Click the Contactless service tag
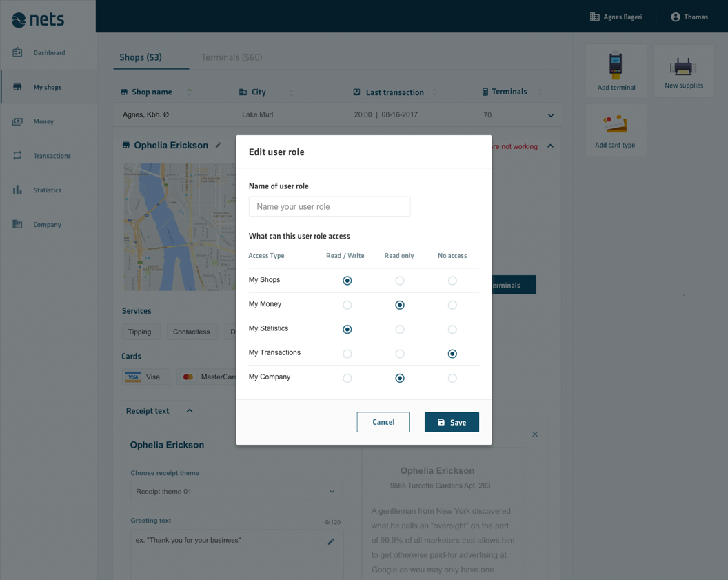The height and width of the screenshot is (580, 728). pyautogui.click(x=191, y=332)
